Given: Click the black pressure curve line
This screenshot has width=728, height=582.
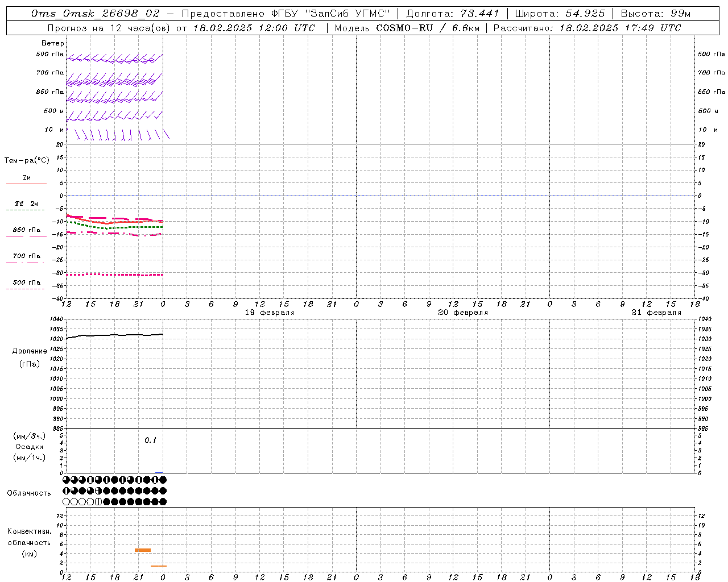Looking at the screenshot, I should [x=115, y=335].
